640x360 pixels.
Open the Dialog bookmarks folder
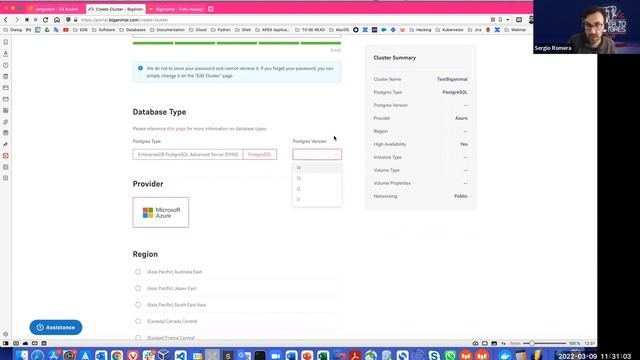click(x=13, y=30)
